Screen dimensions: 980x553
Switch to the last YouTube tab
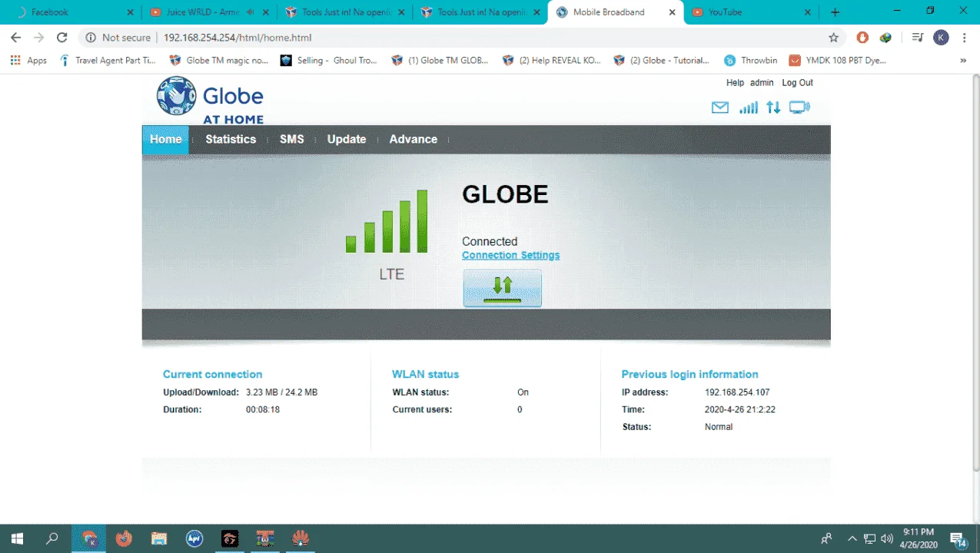[x=749, y=12]
